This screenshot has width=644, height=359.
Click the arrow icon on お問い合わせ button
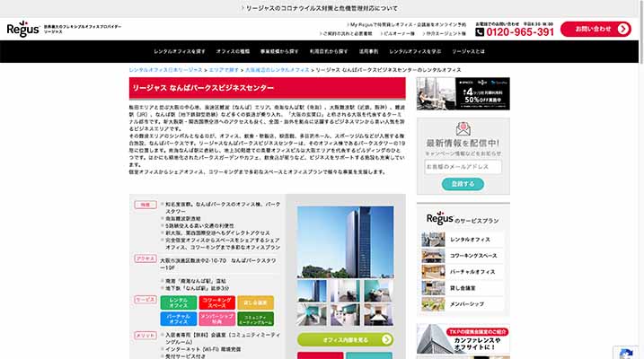(622, 29)
